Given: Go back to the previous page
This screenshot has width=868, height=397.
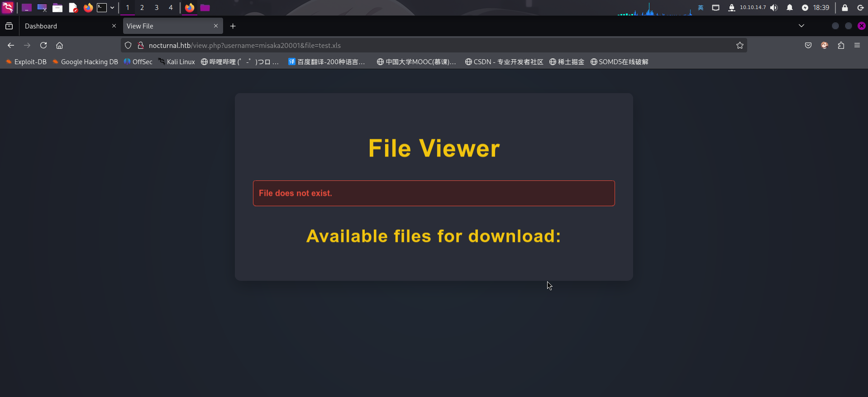Looking at the screenshot, I should pyautogui.click(x=11, y=45).
